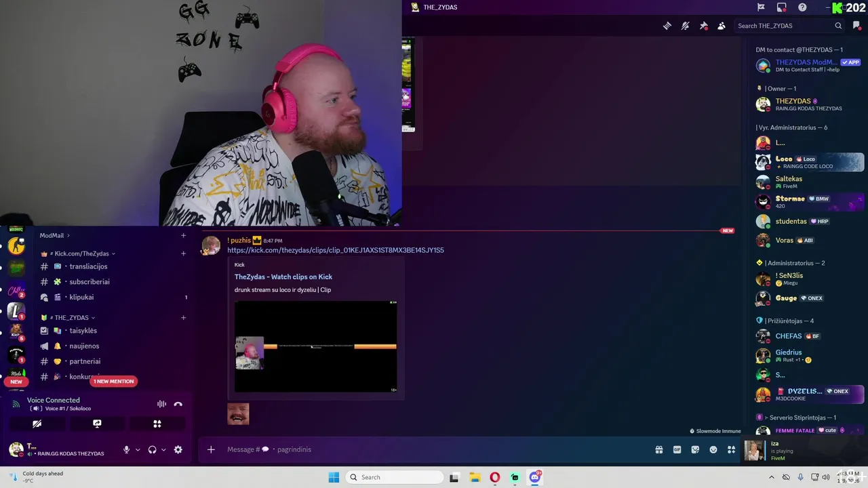Expand the ModMail category
Screen dimensions: 868x488
coord(54,235)
